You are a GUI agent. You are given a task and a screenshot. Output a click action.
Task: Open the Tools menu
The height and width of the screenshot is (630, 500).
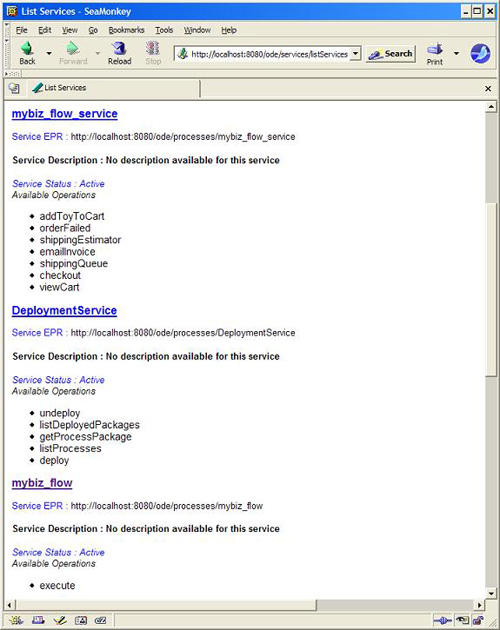(x=164, y=30)
